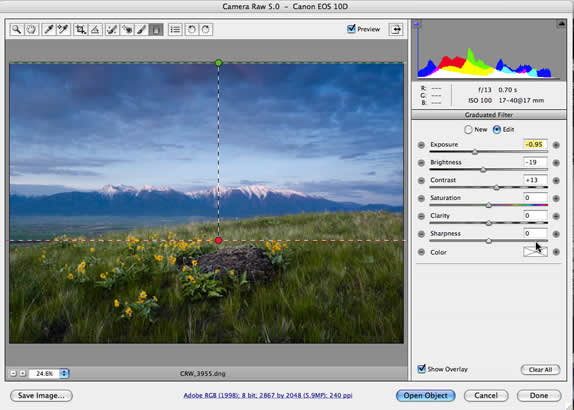Select the Edit radio button
The image size is (574, 410).
click(x=497, y=130)
